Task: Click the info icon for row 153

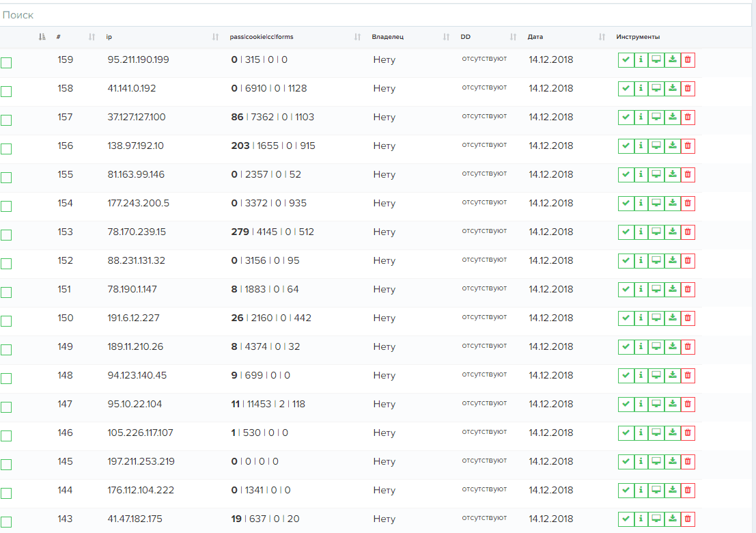Action: click(x=641, y=232)
